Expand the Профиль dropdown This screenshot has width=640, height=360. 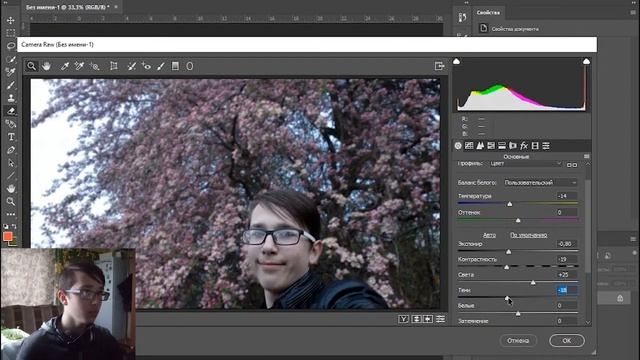click(526, 164)
